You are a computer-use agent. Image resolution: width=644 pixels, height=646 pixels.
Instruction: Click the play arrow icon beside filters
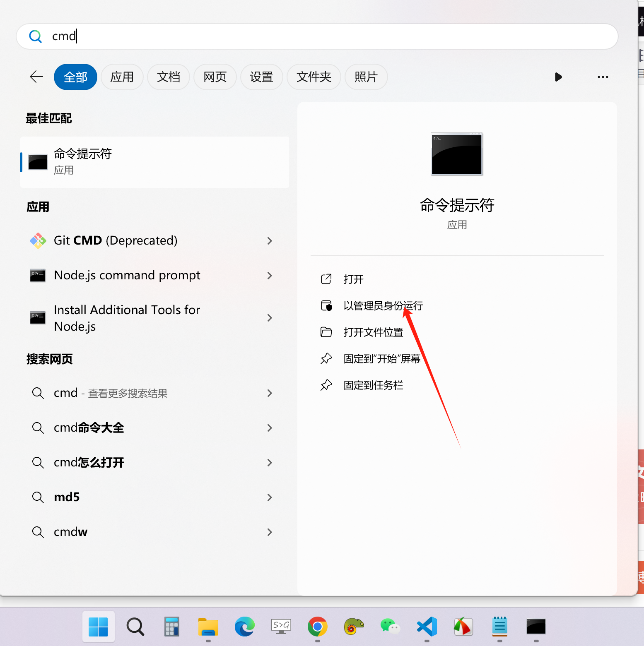(558, 77)
